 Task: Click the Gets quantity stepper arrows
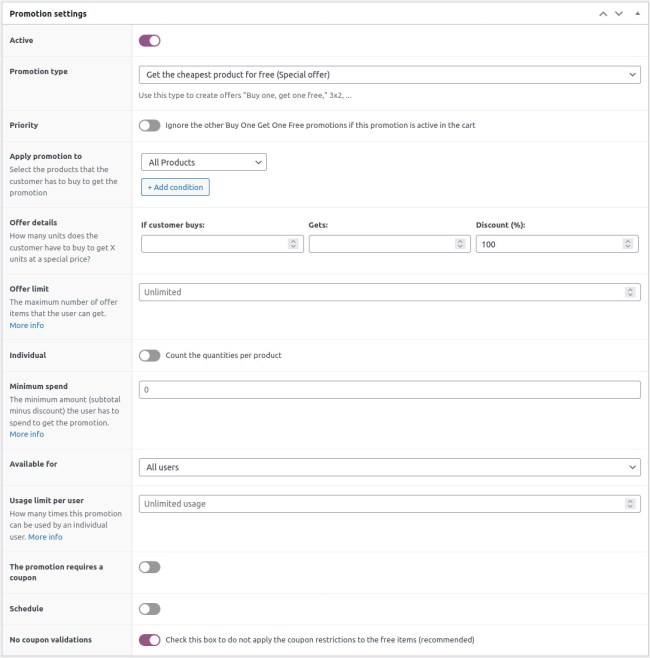tap(460, 243)
